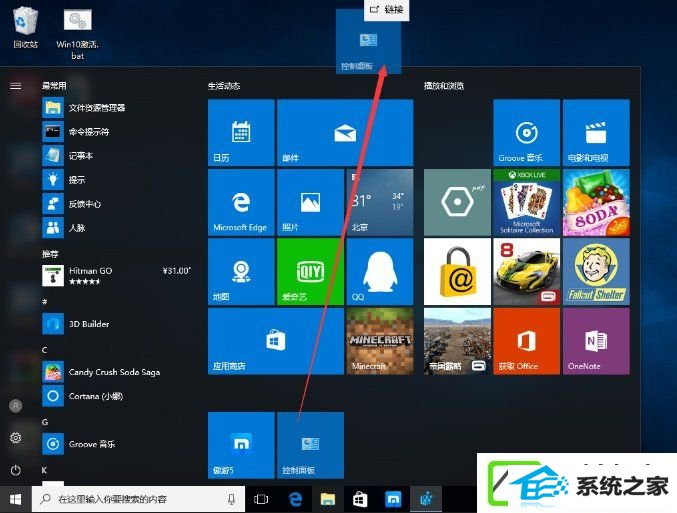Open Groove 音乐 in the app list
The image size is (677, 513).
tap(117, 444)
